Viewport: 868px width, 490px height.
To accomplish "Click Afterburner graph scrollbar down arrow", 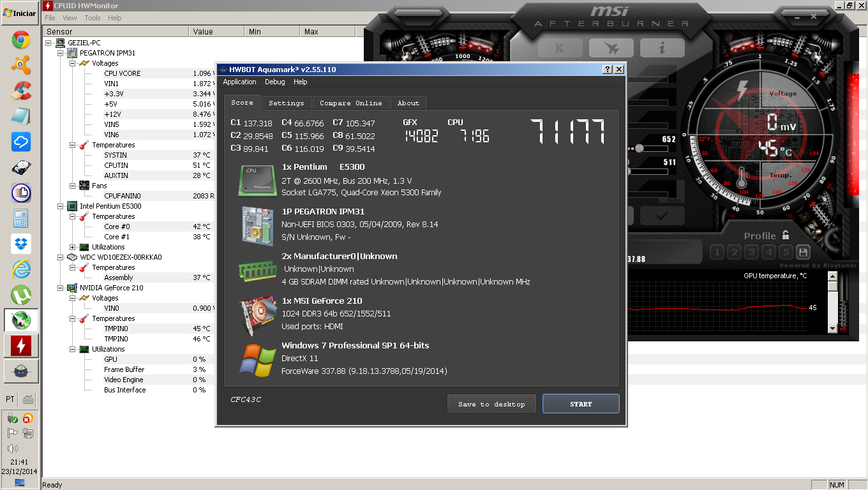I will [832, 329].
